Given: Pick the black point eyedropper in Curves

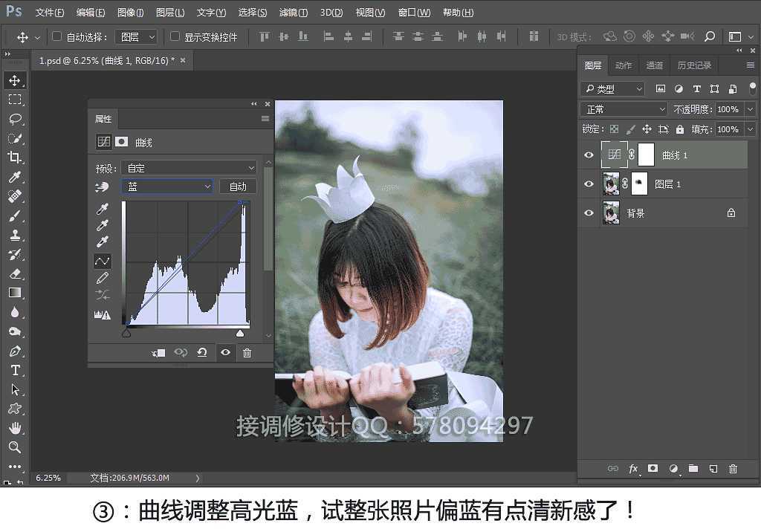Looking at the screenshot, I should tap(102, 209).
